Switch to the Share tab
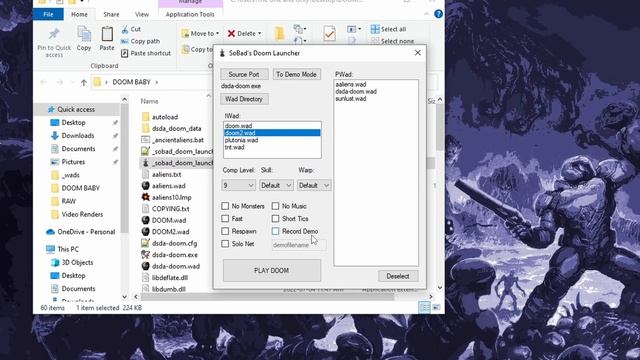Viewport: 640px width, 360px height. (111, 14)
